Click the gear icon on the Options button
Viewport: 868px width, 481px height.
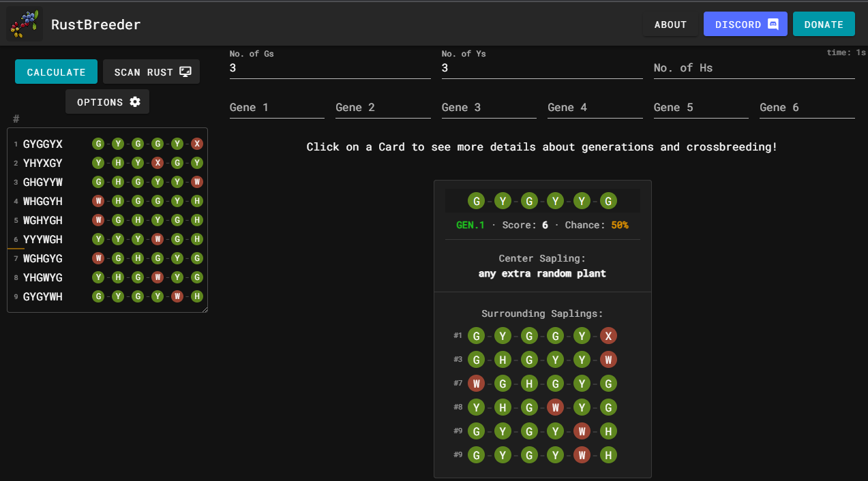click(x=135, y=102)
